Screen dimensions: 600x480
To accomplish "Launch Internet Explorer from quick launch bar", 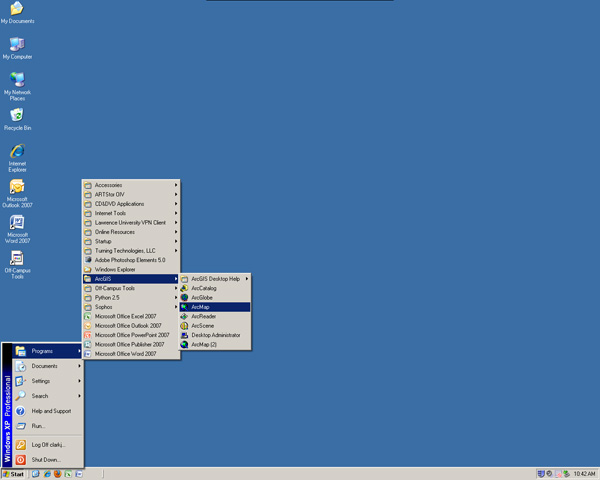I will point(47,474).
